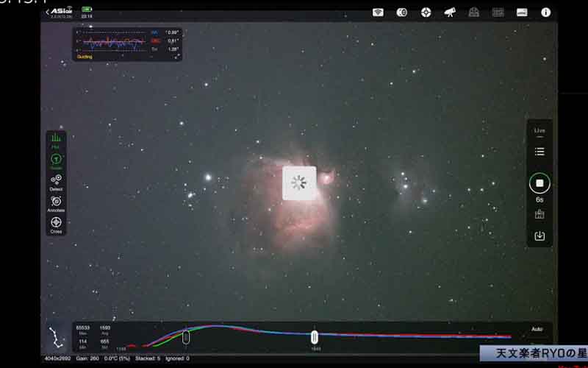Open the 6s exposure time selector
Image resolution: width=588 pixels, height=368 pixels.
pos(539,199)
